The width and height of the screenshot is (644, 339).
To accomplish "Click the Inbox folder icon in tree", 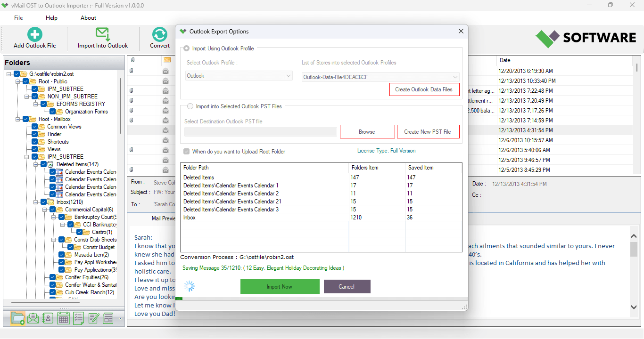I will [x=50, y=202].
